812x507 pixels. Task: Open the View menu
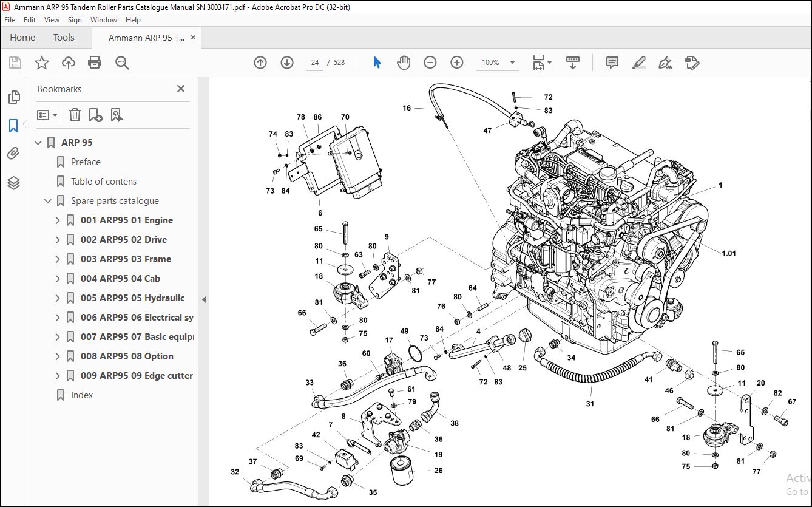coord(52,20)
